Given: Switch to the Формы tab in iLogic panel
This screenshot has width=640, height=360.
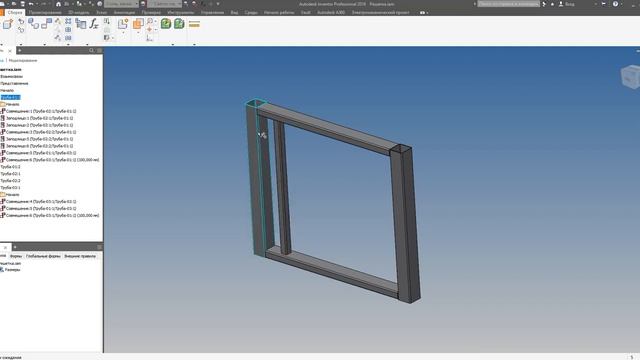Looking at the screenshot, I should 16,256.
